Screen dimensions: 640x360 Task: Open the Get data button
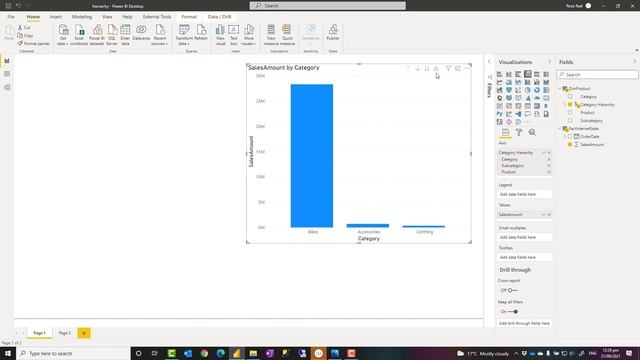click(x=63, y=35)
